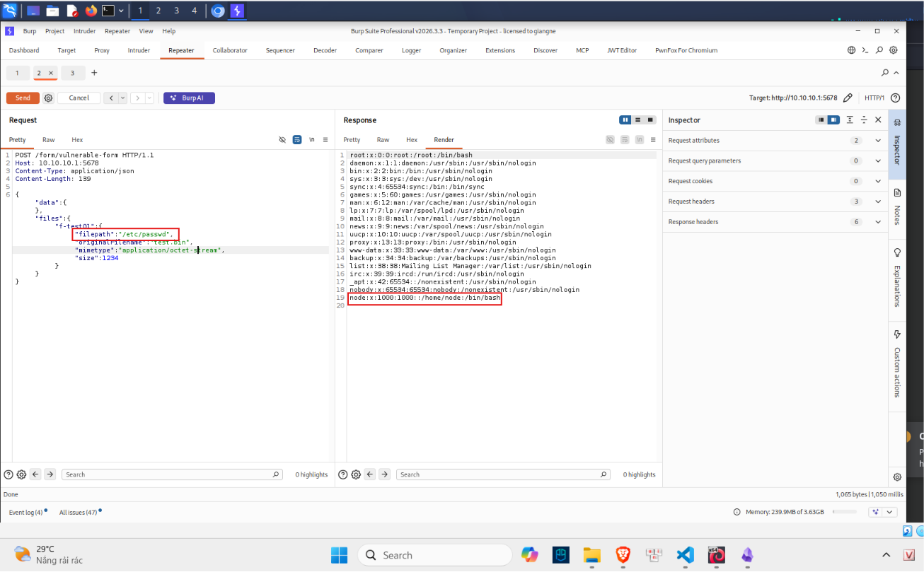
Task: Click the globe icon in the top bar
Action: pyautogui.click(x=852, y=50)
